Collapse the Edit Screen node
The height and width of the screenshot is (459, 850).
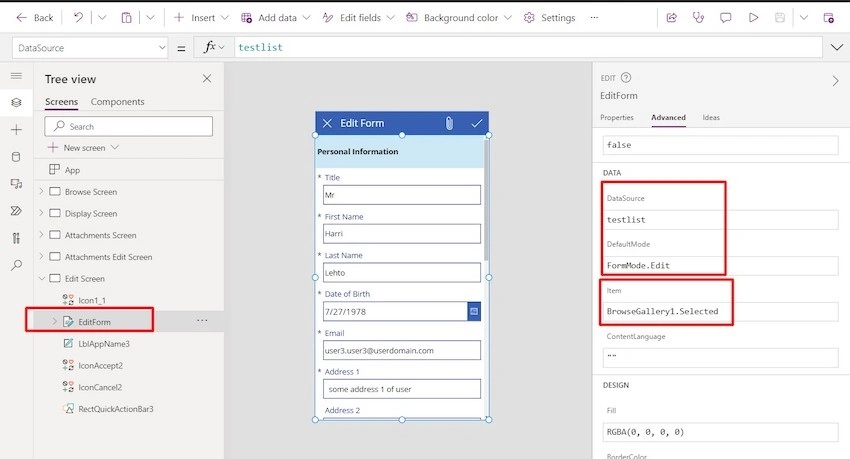click(41, 278)
